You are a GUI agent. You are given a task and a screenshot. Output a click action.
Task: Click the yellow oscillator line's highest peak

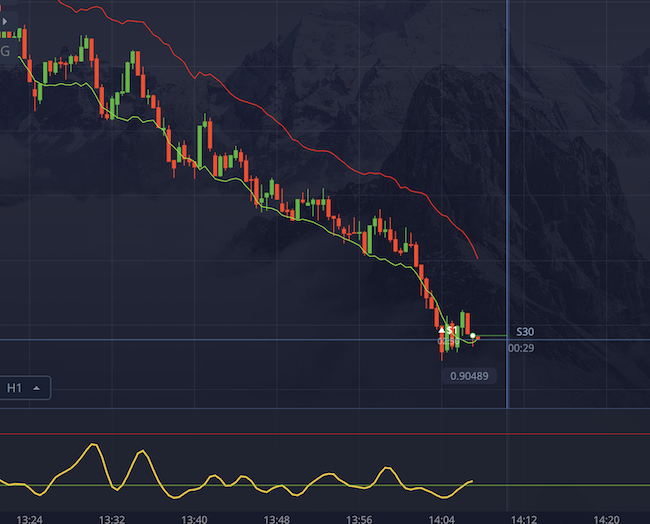pos(94,445)
